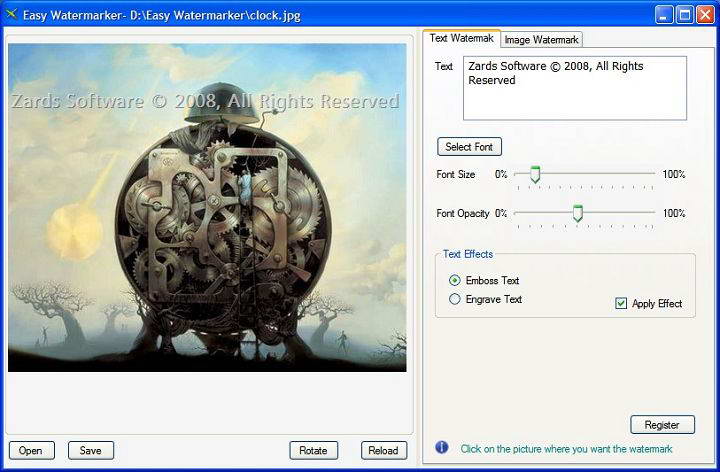This screenshot has height=472, width=720.
Task: Click the blue info icon near hint text
Action: coord(442,447)
